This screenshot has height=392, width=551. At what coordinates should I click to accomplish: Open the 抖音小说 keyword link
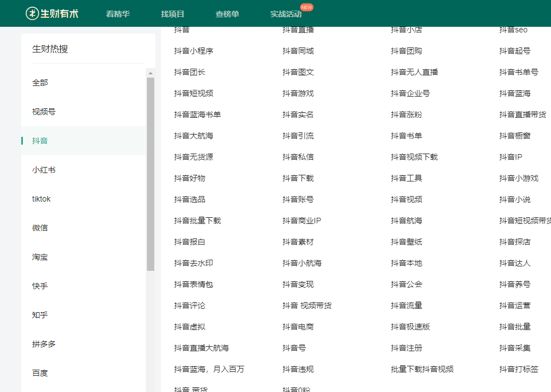tap(515, 199)
